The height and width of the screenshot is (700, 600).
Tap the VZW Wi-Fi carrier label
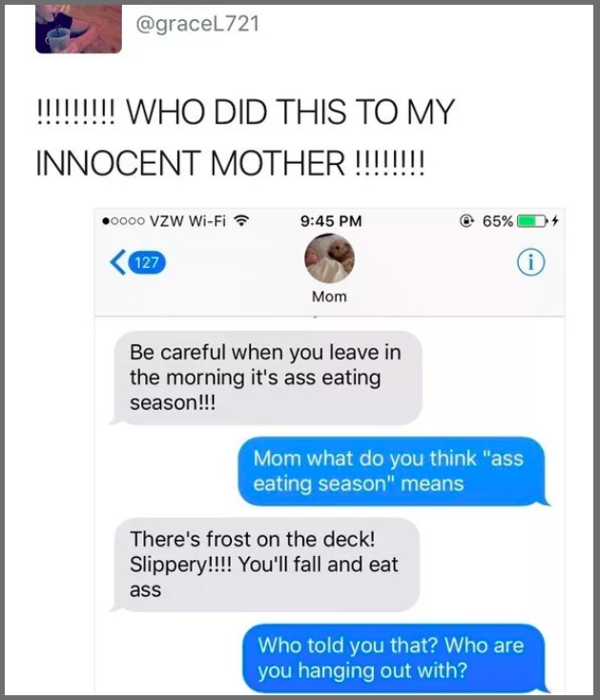coord(188,221)
